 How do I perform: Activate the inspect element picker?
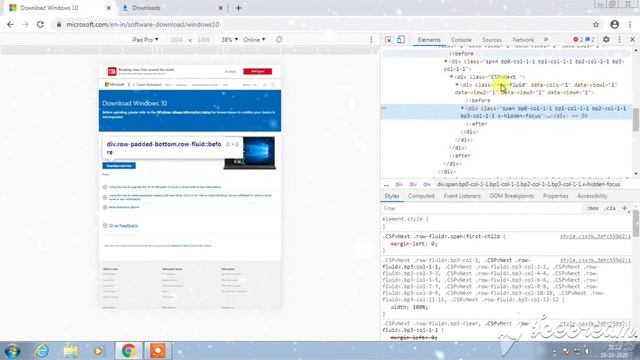point(388,40)
